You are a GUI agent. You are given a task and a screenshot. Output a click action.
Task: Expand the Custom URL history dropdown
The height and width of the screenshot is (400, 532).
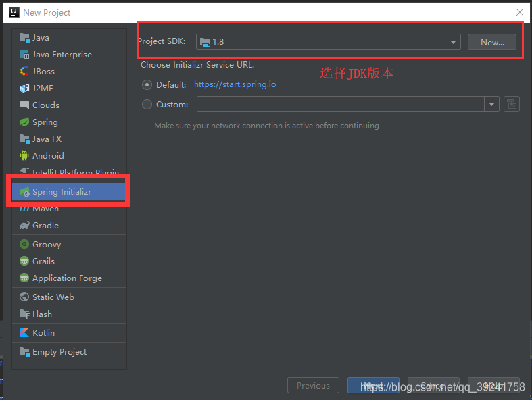[491, 104]
